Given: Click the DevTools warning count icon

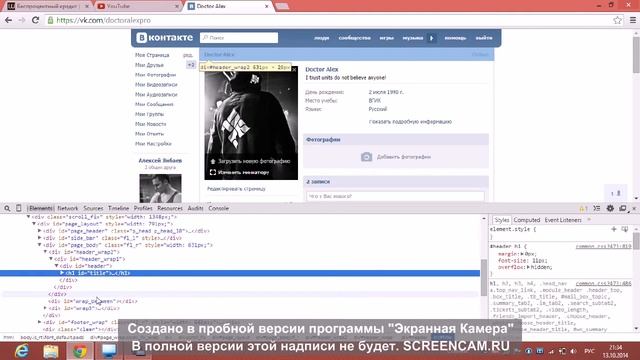Looking at the screenshot, I should (x=583, y=209).
